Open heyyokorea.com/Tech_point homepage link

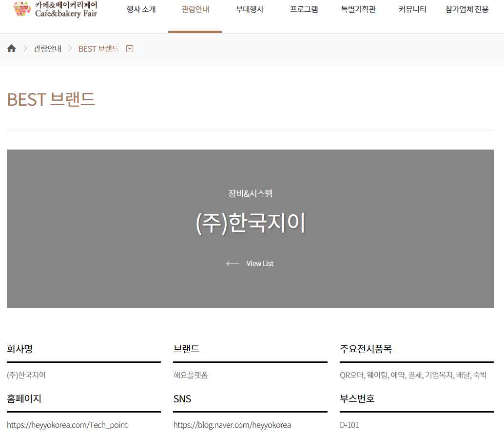67,425
